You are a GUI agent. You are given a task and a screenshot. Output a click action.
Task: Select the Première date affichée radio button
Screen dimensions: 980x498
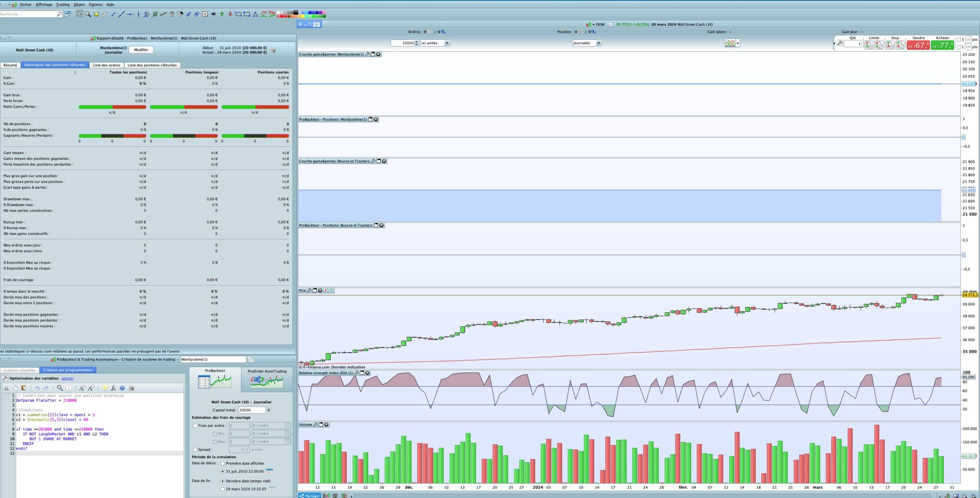223,464
